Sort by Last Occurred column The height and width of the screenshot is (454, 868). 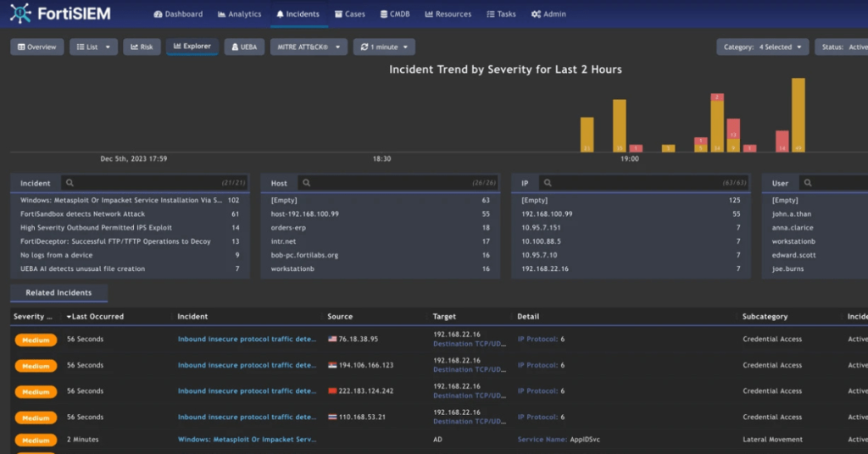coord(95,316)
